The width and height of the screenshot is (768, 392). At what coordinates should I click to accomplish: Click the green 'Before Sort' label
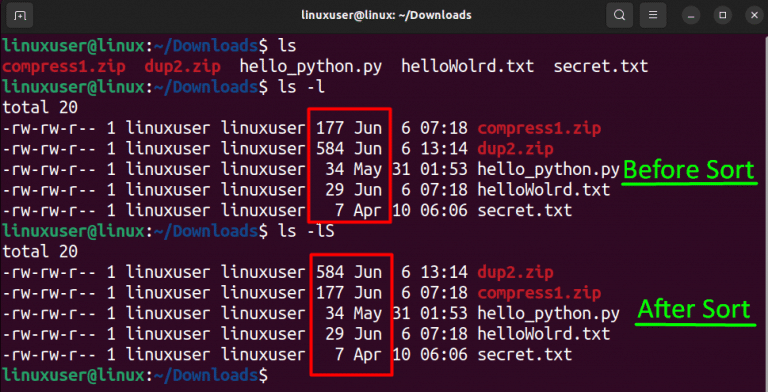click(x=689, y=170)
